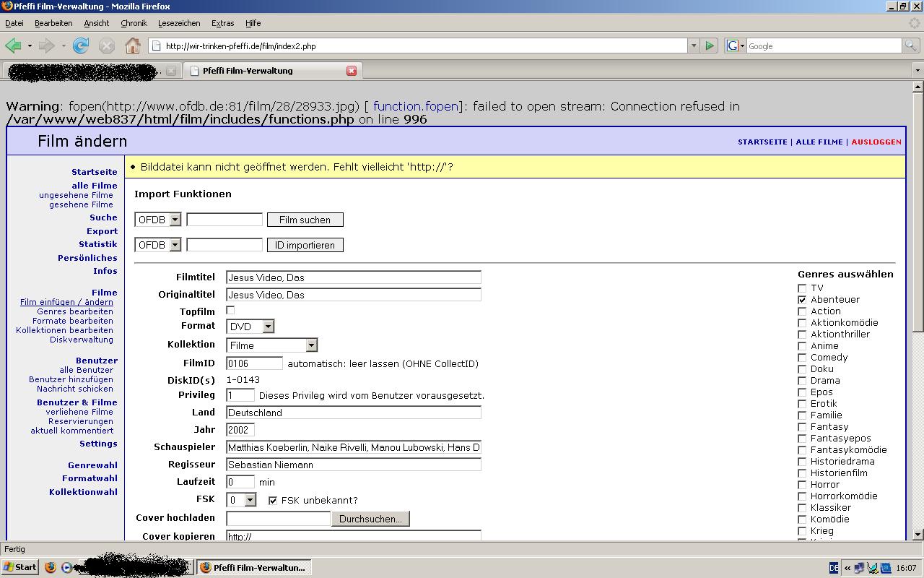The image size is (924, 578).
Task: Enable the Topfilm checkbox
Action: [x=231, y=311]
